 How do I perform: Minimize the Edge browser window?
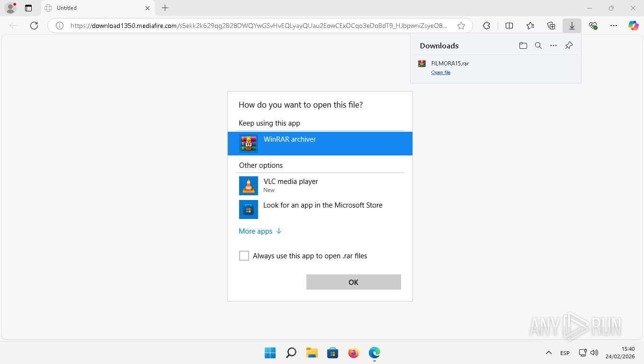(590, 8)
